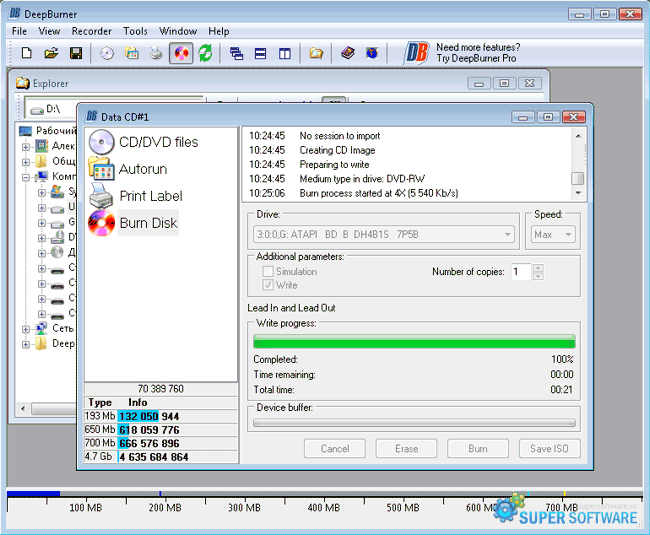Click the green write progress bar
Screen dimensions: 650x535
(x=414, y=341)
